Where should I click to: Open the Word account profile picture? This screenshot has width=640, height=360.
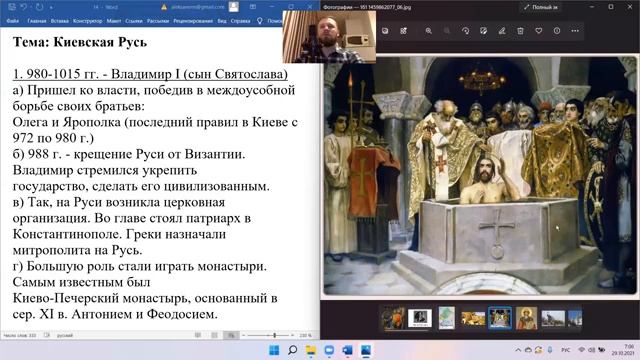point(233,7)
